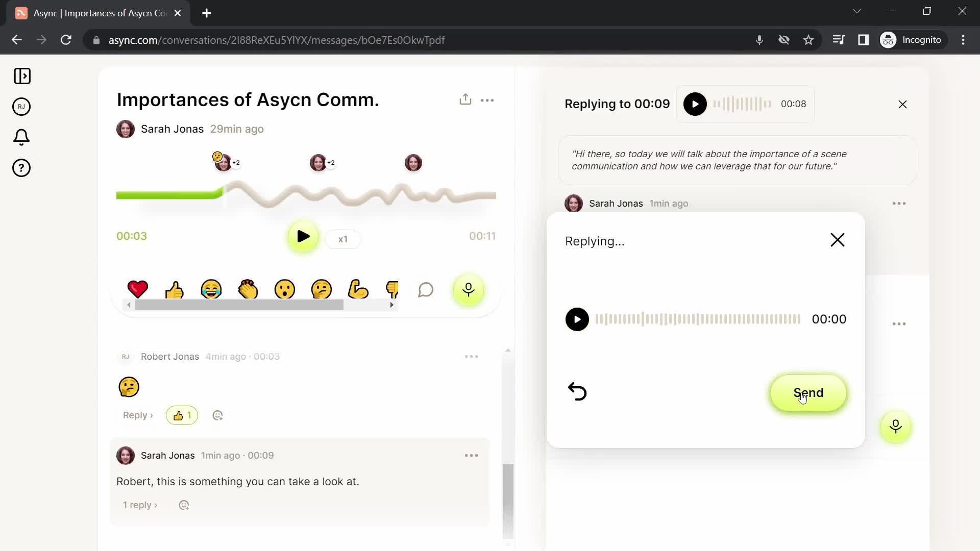
Task: Click the microphone icon in reply panel
Action: click(895, 427)
